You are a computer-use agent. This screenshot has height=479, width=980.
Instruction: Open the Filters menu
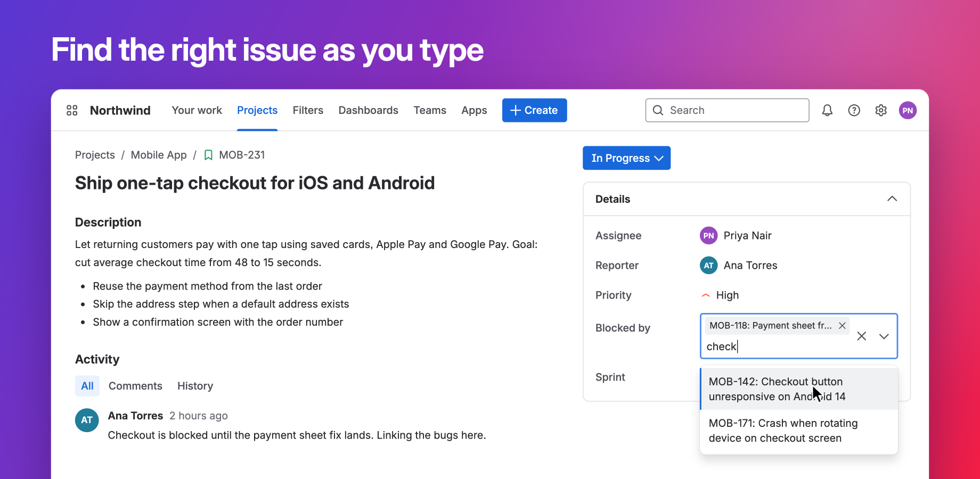(x=308, y=110)
